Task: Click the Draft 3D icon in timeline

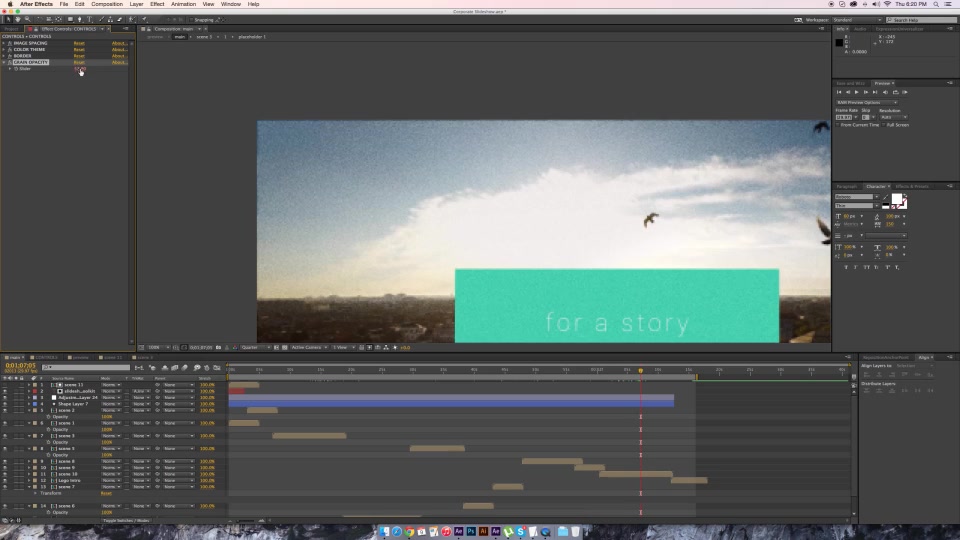Action: [x=152, y=368]
